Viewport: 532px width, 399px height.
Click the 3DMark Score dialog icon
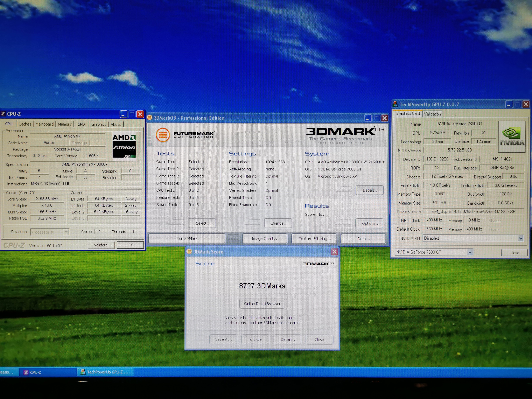[x=189, y=252]
